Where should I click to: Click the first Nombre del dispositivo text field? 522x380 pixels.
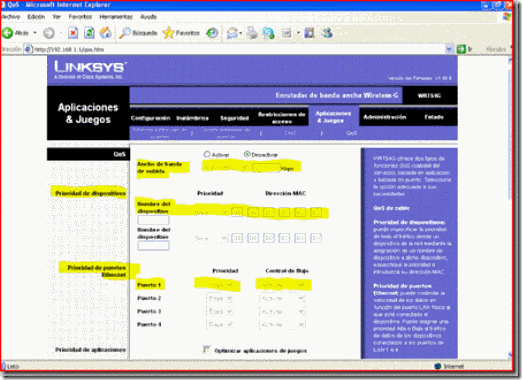(153, 220)
